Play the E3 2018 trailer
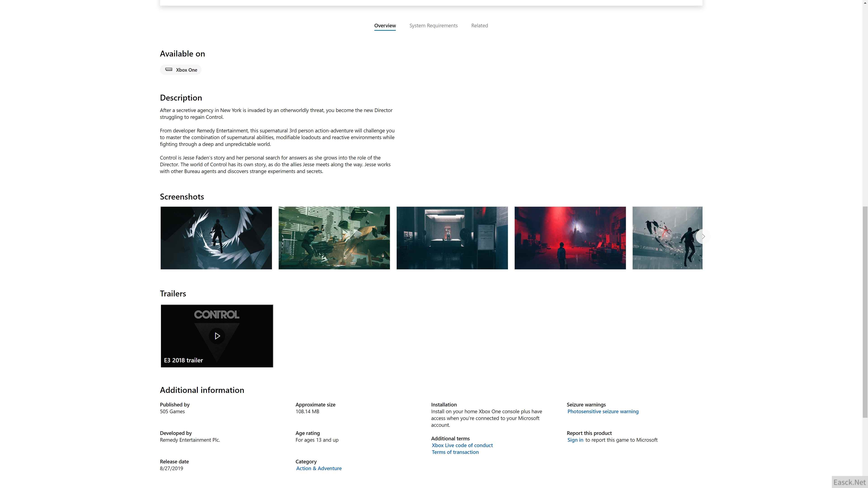This screenshot has height=488, width=868. click(x=217, y=336)
